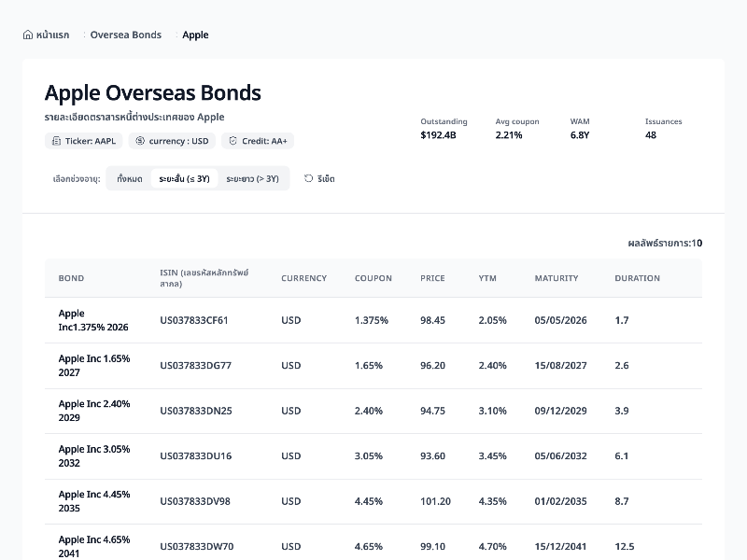Click maturity date 05/05/2026

pos(561,320)
